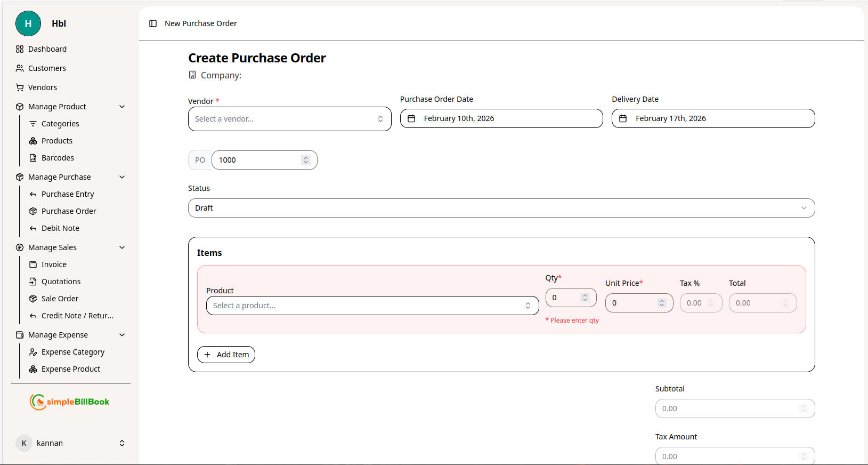868x465 pixels.
Task: Click the Barcodes file icon
Action: [x=33, y=158]
